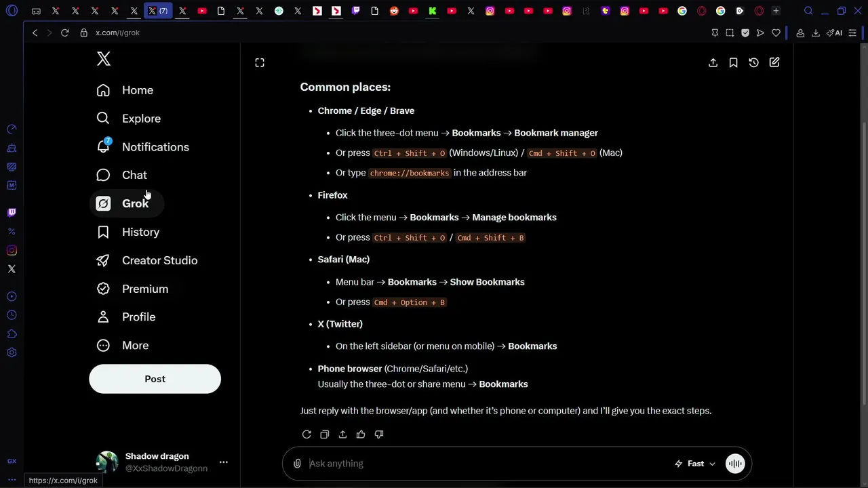
Task: Open account options for Shadow dragon
Action: coord(223,462)
